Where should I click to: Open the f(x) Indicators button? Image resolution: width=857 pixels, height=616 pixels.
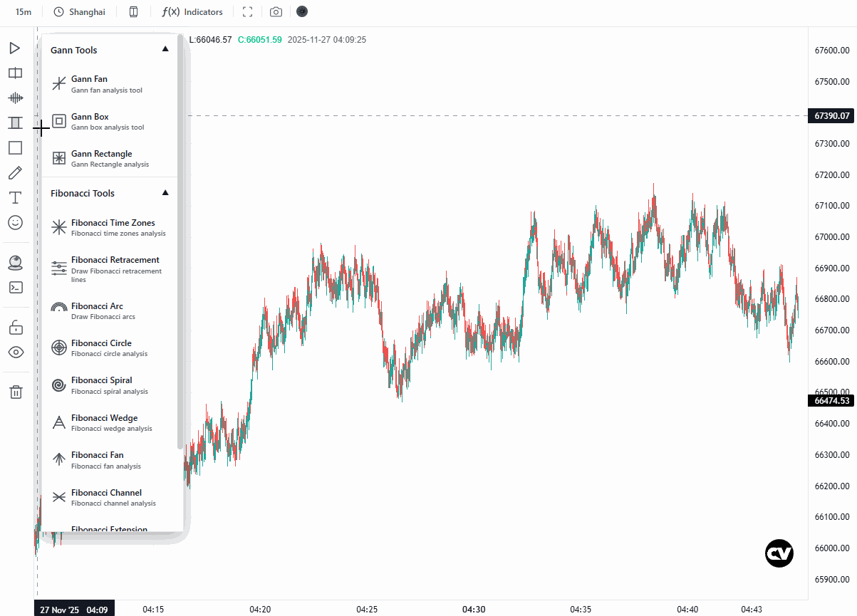coord(192,12)
